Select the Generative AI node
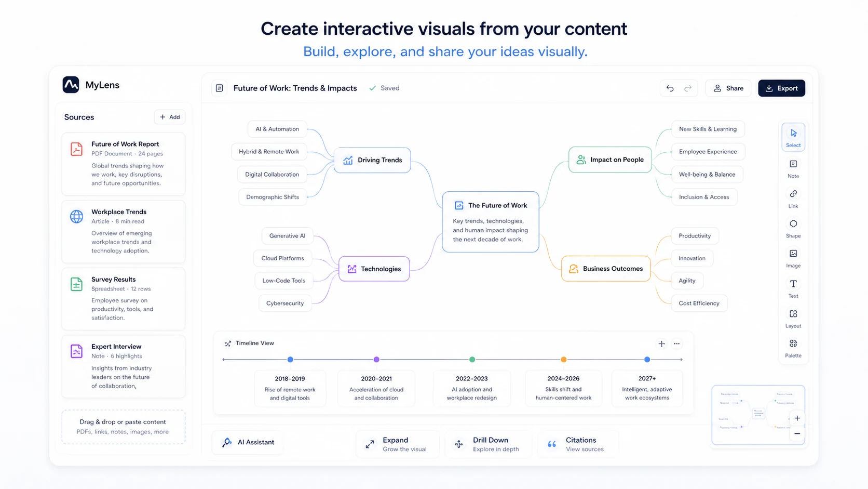Image resolution: width=868 pixels, height=489 pixels. click(287, 236)
